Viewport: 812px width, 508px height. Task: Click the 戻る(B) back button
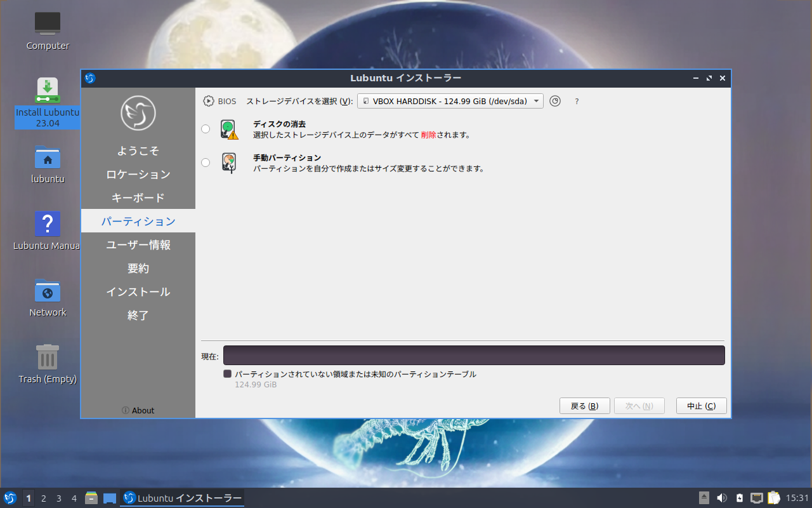click(585, 406)
